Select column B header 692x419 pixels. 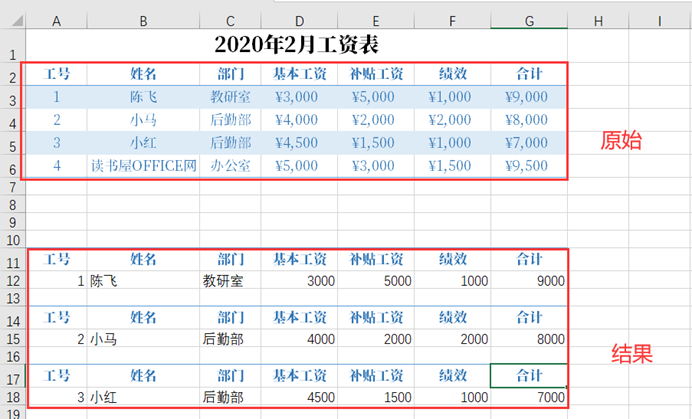pyautogui.click(x=143, y=21)
